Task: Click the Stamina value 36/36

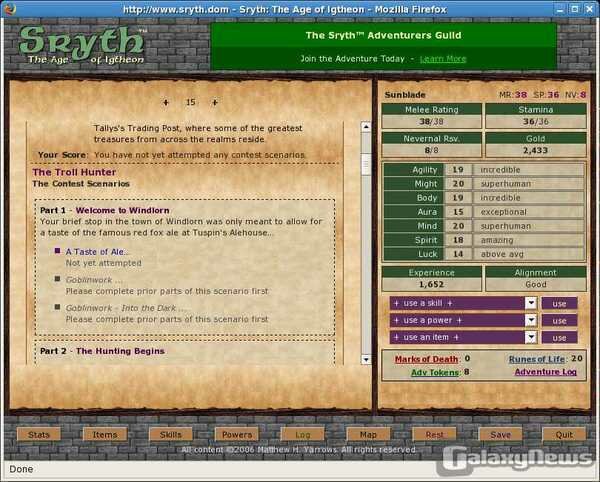Action: (535, 122)
